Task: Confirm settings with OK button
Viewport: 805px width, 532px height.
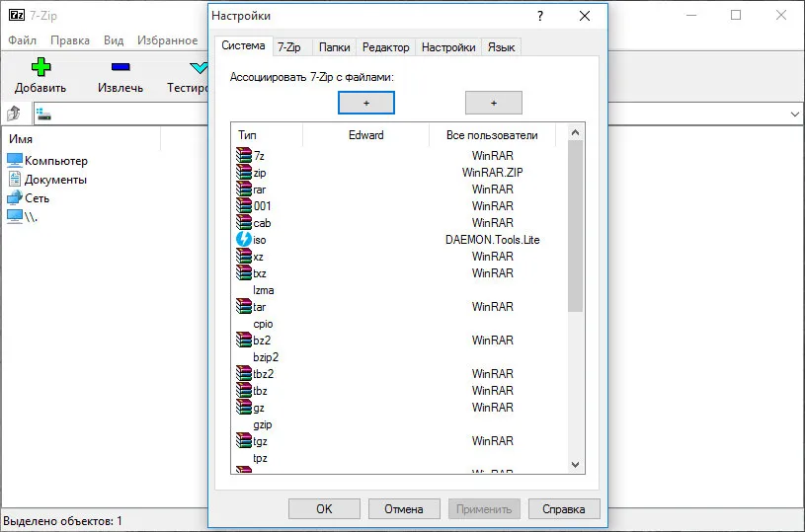Action: point(324,509)
